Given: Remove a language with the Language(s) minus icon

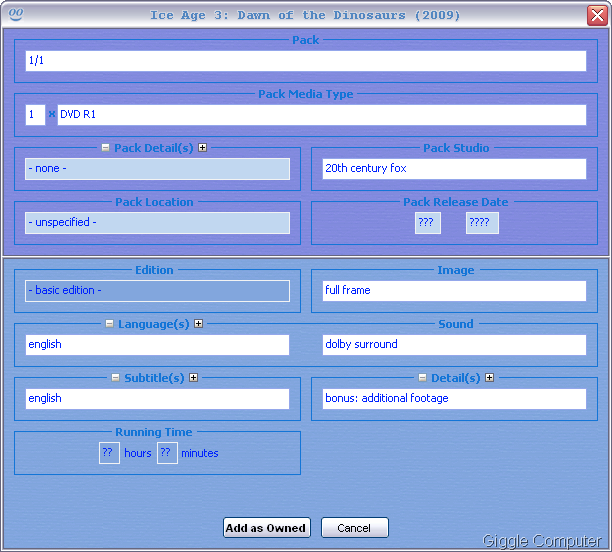Looking at the screenshot, I should [x=109, y=324].
